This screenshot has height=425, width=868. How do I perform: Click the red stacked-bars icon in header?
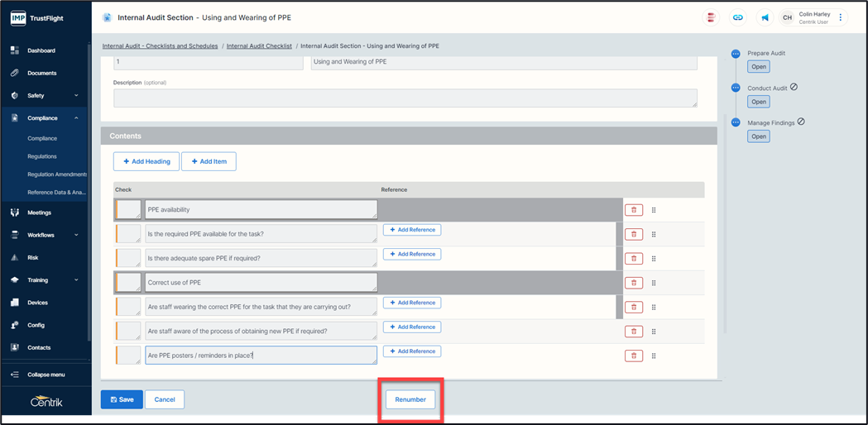711,17
